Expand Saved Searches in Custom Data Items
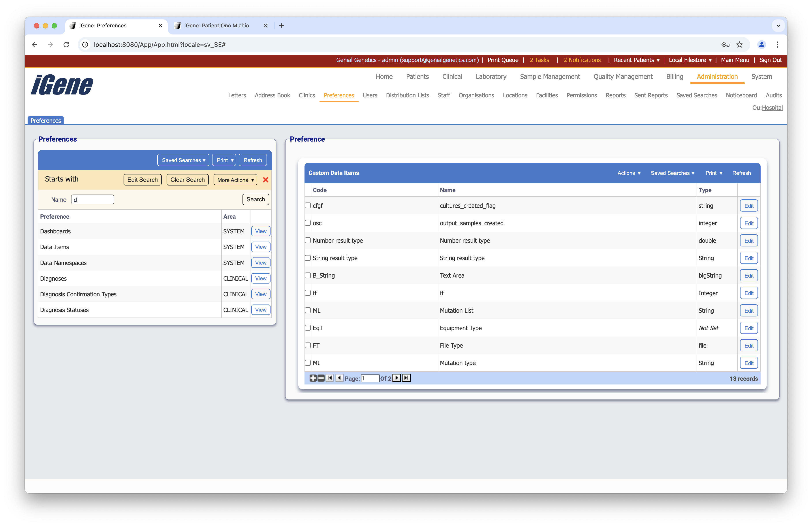812x526 pixels. [672, 173]
